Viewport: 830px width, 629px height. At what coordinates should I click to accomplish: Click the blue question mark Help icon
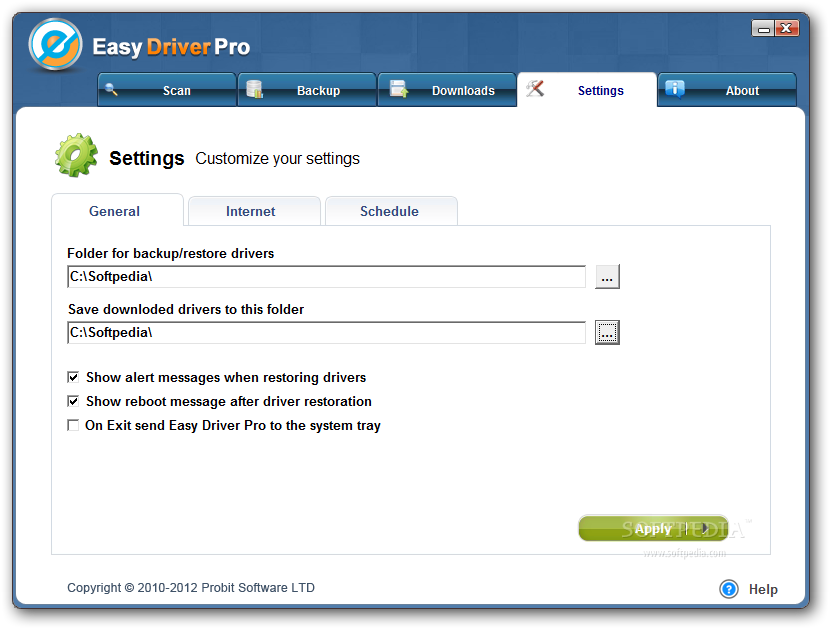pyautogui.click(x=729, y=589)
